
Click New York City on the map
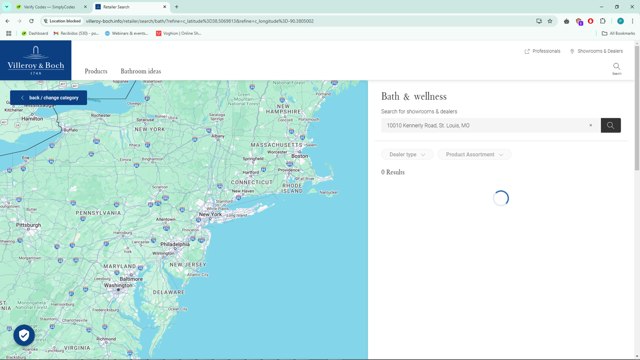[x=210, y=214]
